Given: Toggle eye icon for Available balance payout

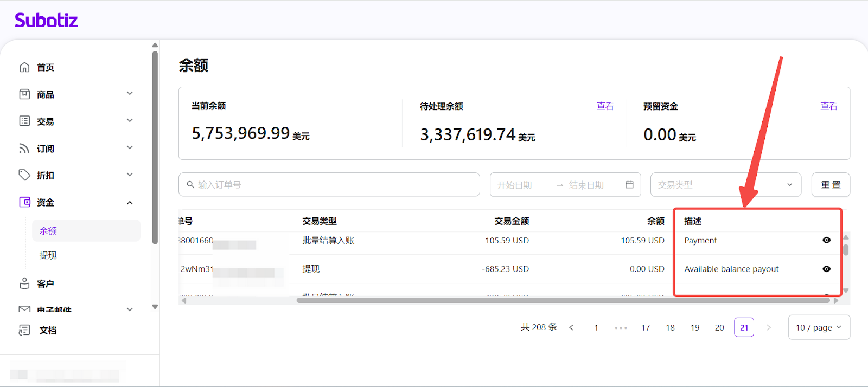Looking at the screenshot, I should pyautogui.click(x=826, y=269).
